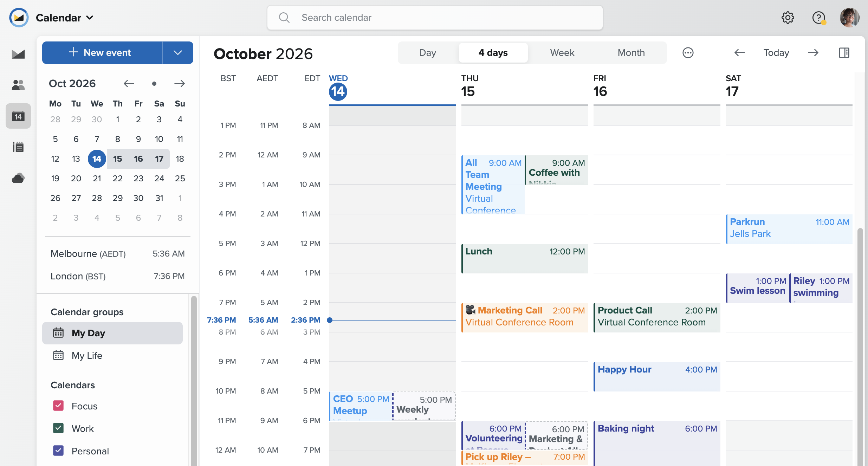Go to previous period with left arrow
The width and height of the screenshot is (868, 466).
(x=740, y=53)
